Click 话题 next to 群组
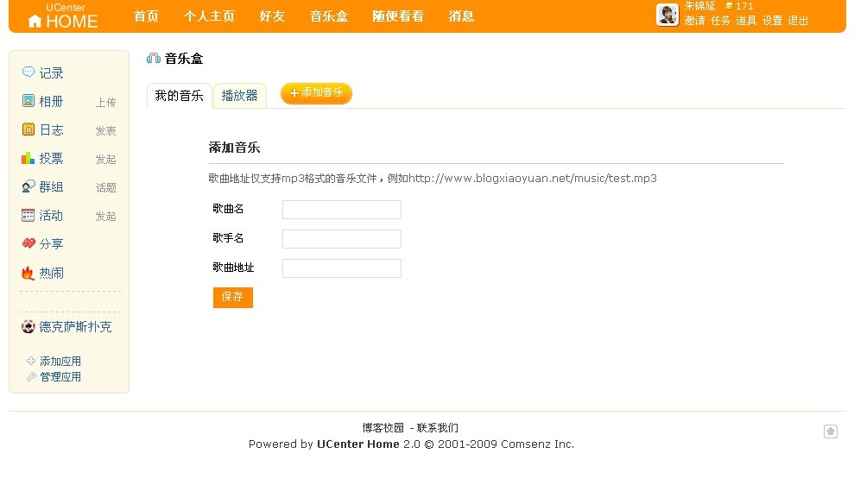The width and height of the screenshot is (854, 504). click(105, 188)
